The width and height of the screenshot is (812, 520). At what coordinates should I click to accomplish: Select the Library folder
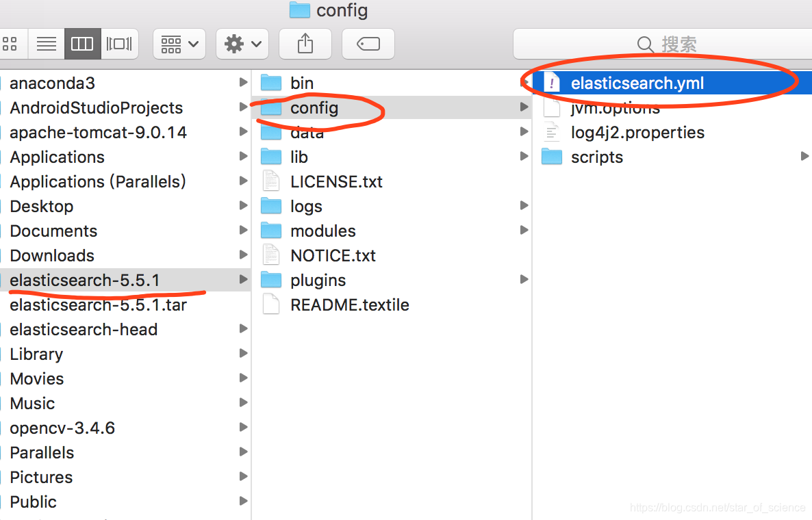coord(125,354)
